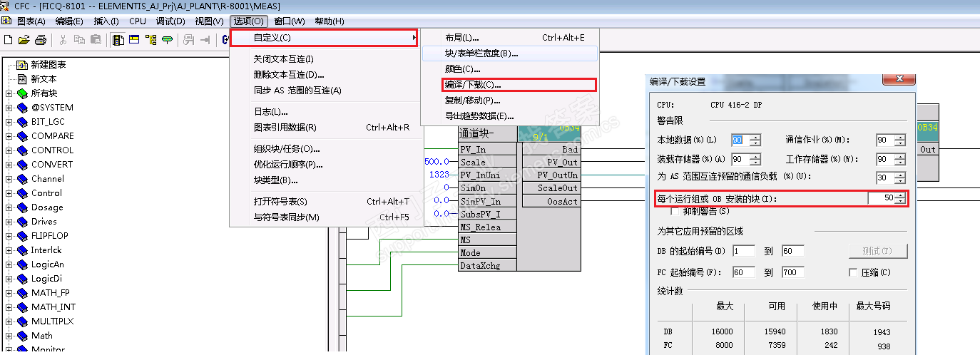The height and width of the screenshot is (355, 980).
Task: Click the FC 起始编号 end field 700
Action: pyautogui.click(x=792, y=272)
